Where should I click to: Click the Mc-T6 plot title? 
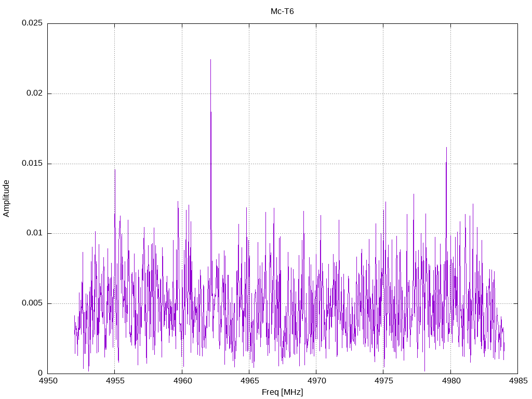click(x=282, y=11)
